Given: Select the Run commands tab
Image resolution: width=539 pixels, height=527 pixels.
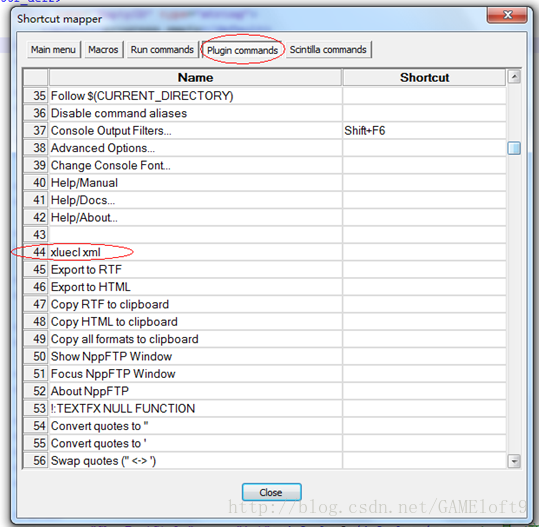Looking at the screenshot, I should point(162,50).
